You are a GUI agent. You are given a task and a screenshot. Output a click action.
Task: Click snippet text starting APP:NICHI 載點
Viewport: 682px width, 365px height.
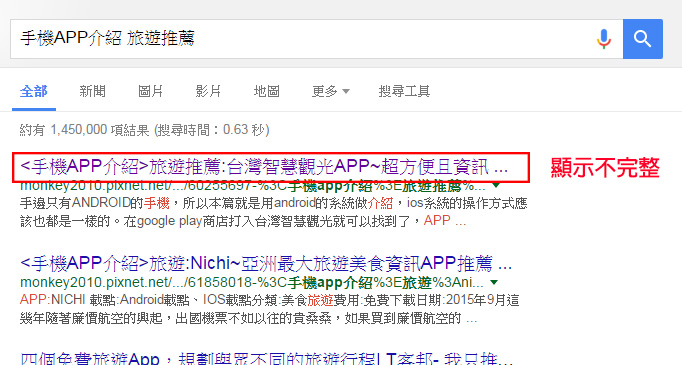(x=270, y=309)
